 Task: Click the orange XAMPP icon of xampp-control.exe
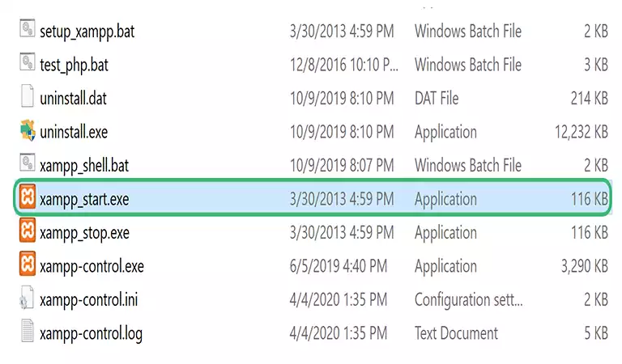pos(28,264)
